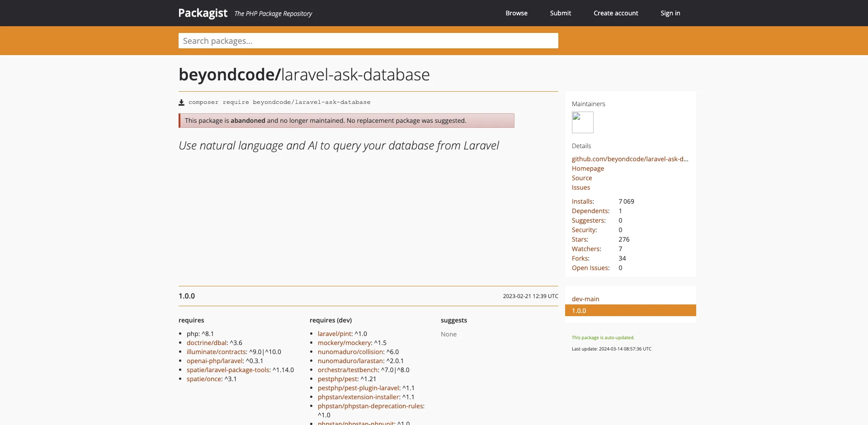
Task: Open pestphp/pest-plugin-laravel package link
Action: click(359, 388)
